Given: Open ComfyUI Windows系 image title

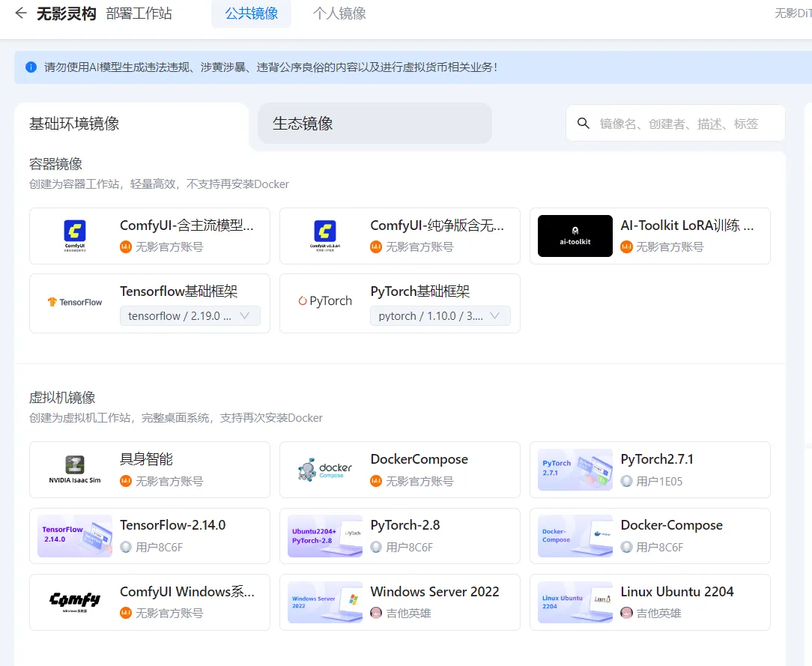Looking at the screenshot, I should pyautogui.click(x=187, y=591).
